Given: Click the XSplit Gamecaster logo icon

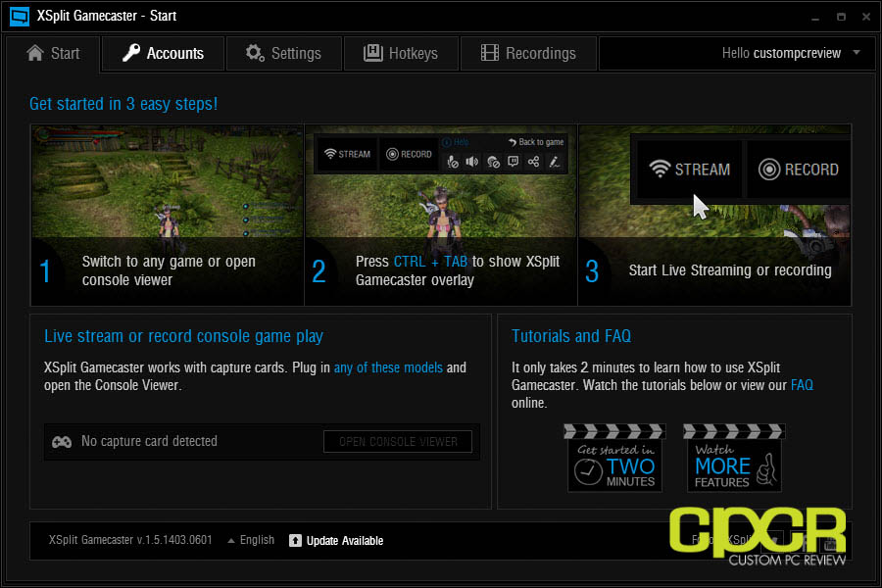Looking at the screenshot, I should pyautogui.click(x=20, y=16).
